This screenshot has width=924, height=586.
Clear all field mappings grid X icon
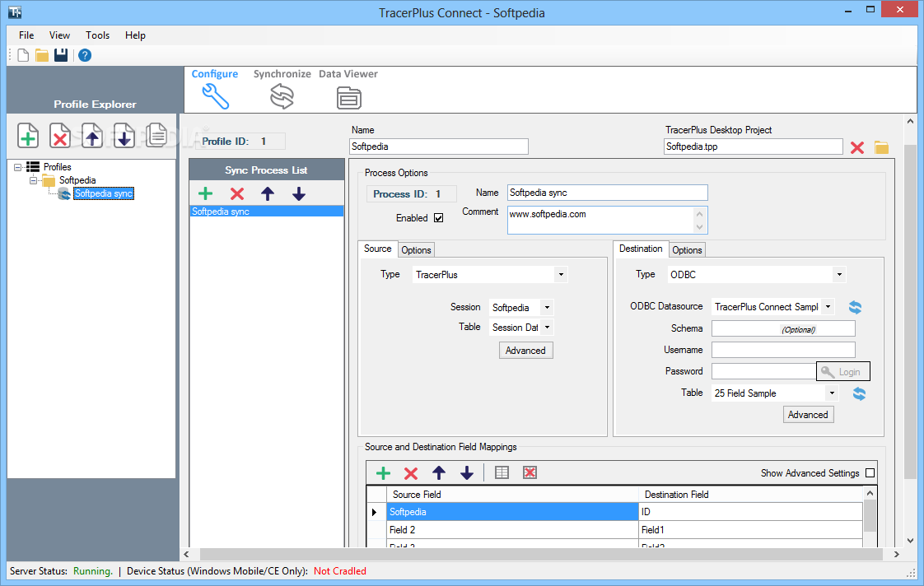(530, 472)
